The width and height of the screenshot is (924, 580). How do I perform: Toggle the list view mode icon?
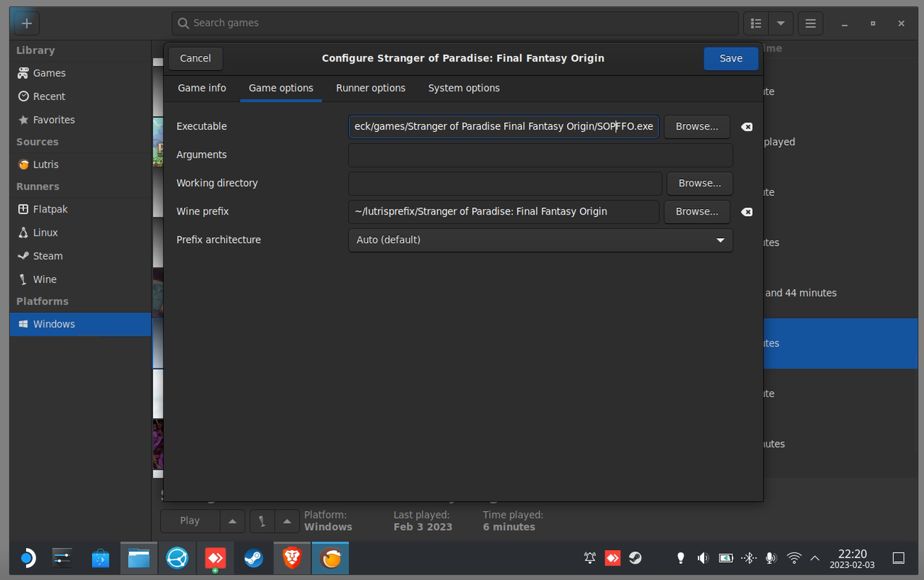pos(756,23)
